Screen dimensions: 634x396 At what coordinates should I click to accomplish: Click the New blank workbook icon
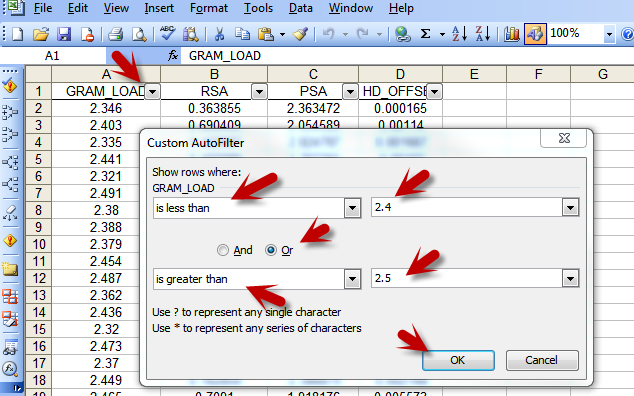17,34
